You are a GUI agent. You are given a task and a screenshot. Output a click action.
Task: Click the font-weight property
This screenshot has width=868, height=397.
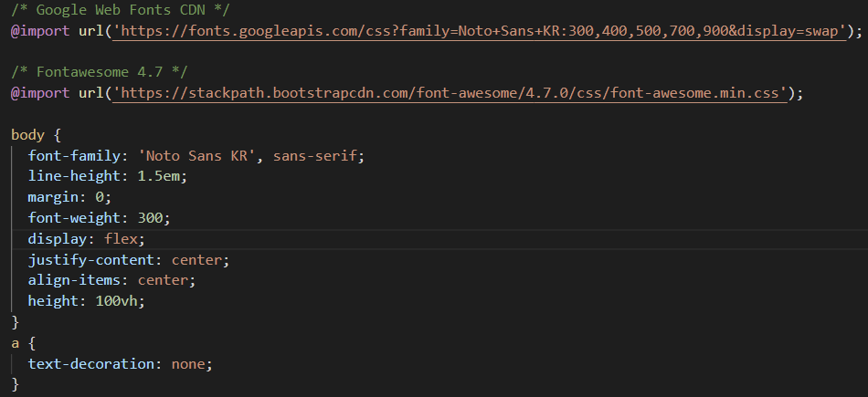pyautogui.click(x=74, y=218)
